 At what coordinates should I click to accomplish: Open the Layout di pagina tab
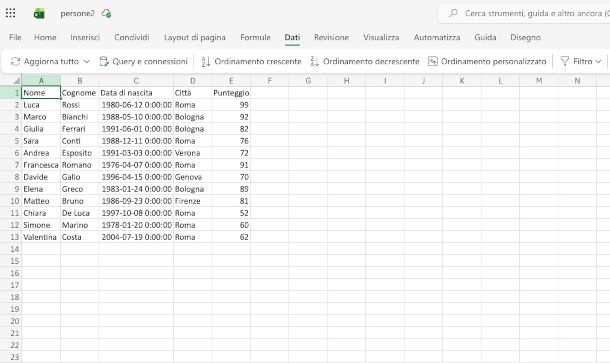coord(195,37)
